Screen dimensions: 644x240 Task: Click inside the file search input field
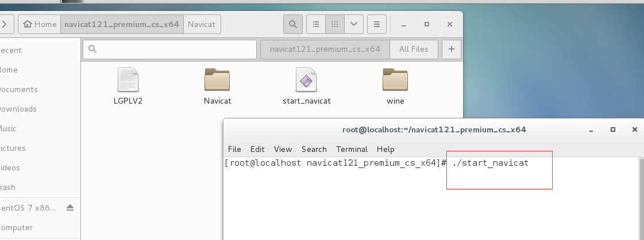[x=169, y=49]
